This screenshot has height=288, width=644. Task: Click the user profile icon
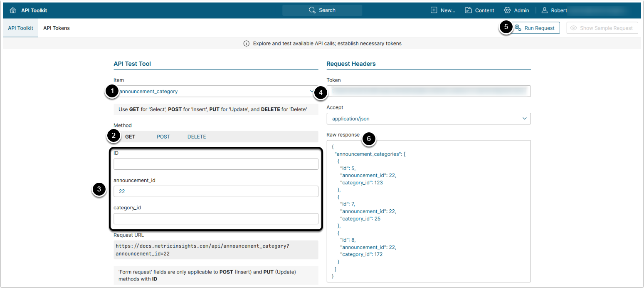pyautogui.click(x=545, y=10)
